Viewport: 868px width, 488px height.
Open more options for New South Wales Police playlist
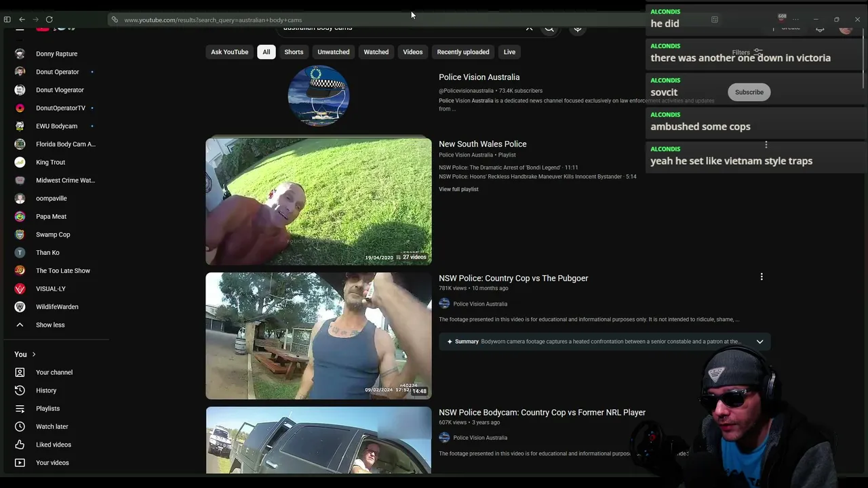tap(766, 144)
